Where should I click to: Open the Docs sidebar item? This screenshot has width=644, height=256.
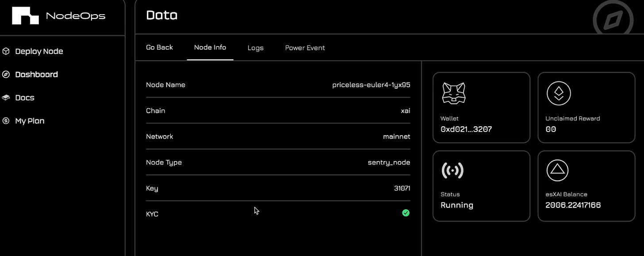click(x=25, y=97)
